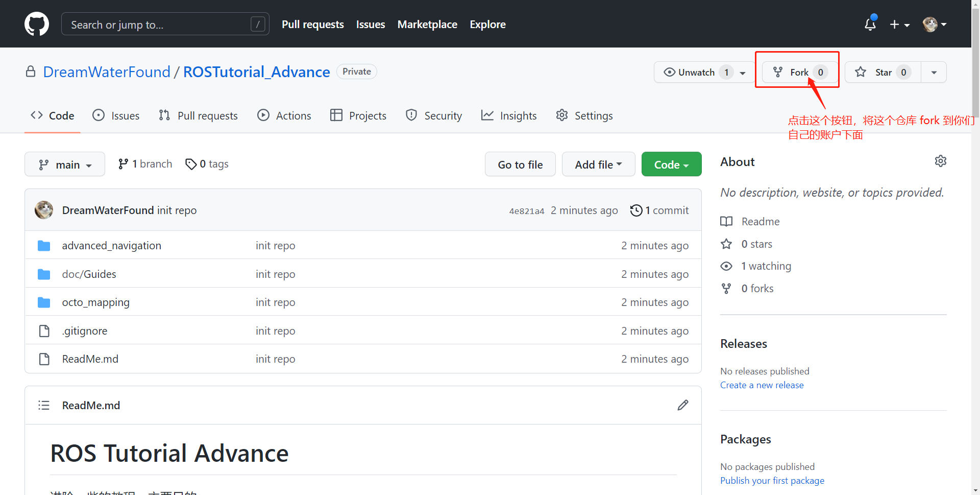Screen dimensions: 980x495
Task: Click Go to file button
Action: coord(520,164)
